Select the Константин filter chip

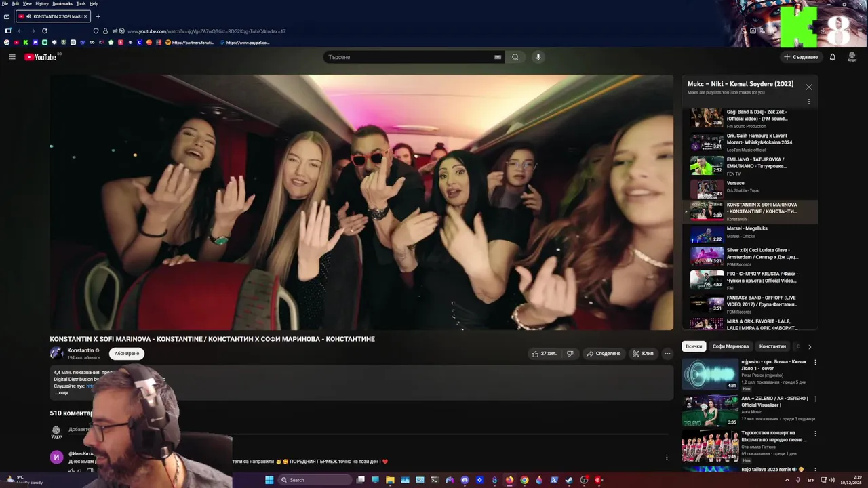[x=772, y=346]
